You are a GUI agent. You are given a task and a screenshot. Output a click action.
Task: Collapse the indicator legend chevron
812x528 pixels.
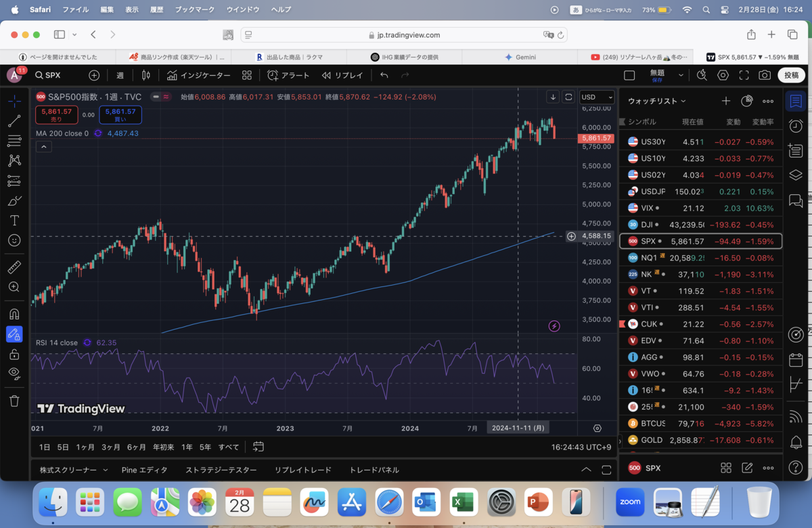click(x=43, y=147)
